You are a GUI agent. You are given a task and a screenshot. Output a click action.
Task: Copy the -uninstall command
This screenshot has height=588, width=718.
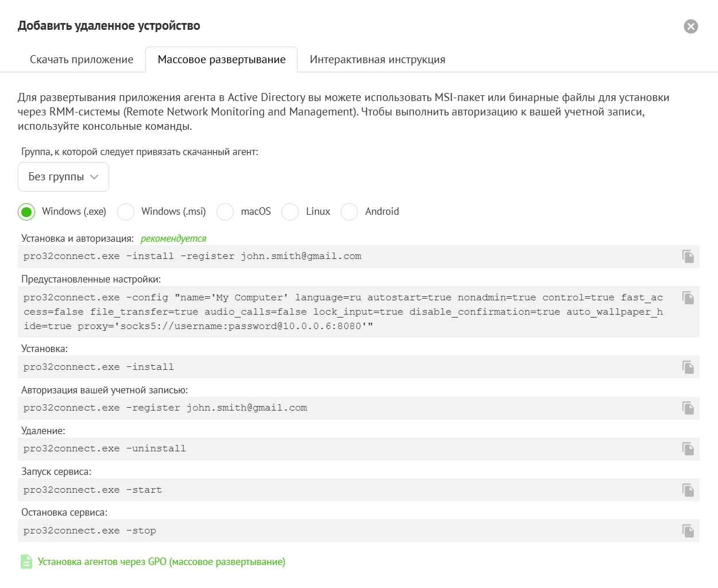(x=688, y=449)
